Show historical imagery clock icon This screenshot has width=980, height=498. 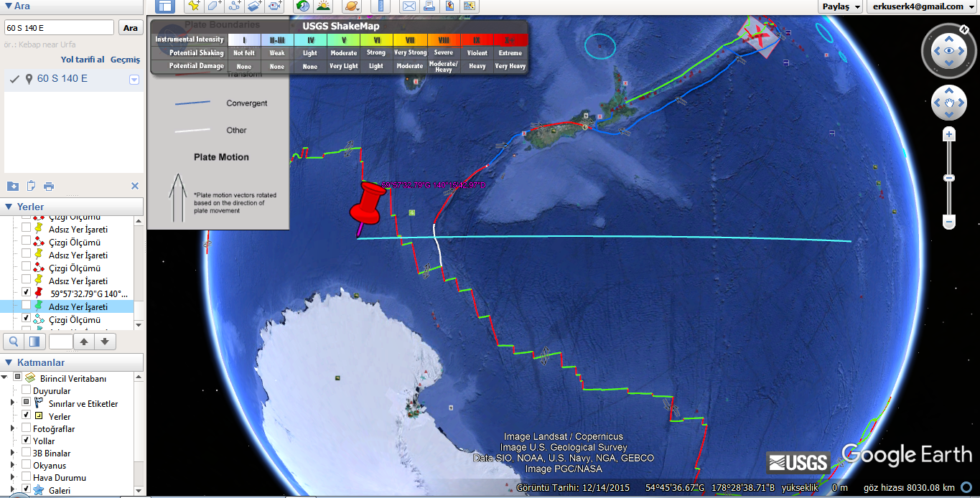[303, 6]
